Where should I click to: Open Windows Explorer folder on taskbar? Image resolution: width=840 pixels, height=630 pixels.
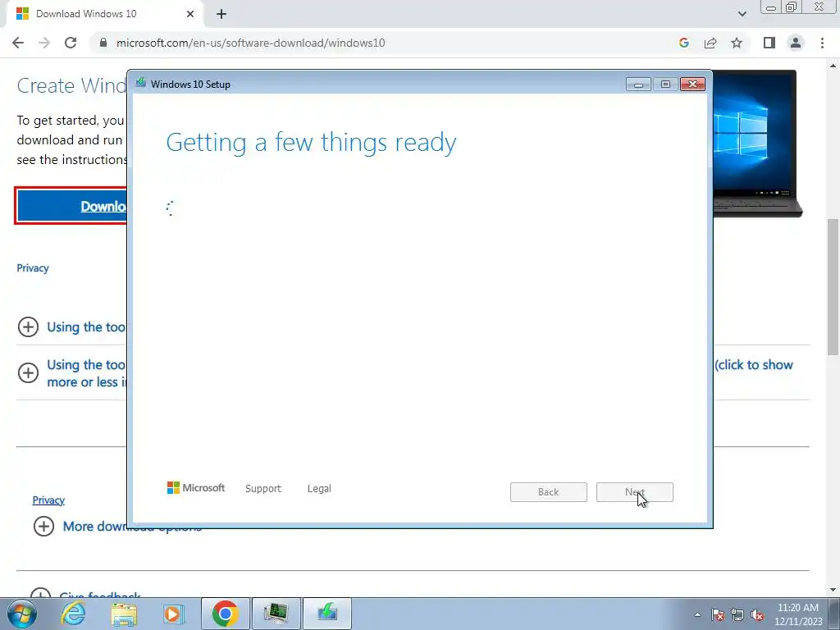click(124, 614)
